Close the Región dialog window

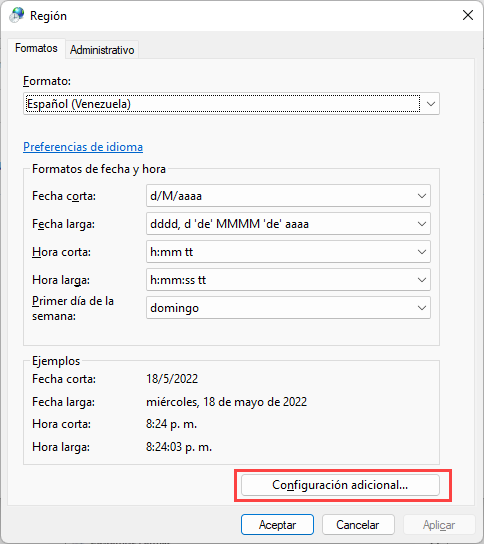click(468, 15)
